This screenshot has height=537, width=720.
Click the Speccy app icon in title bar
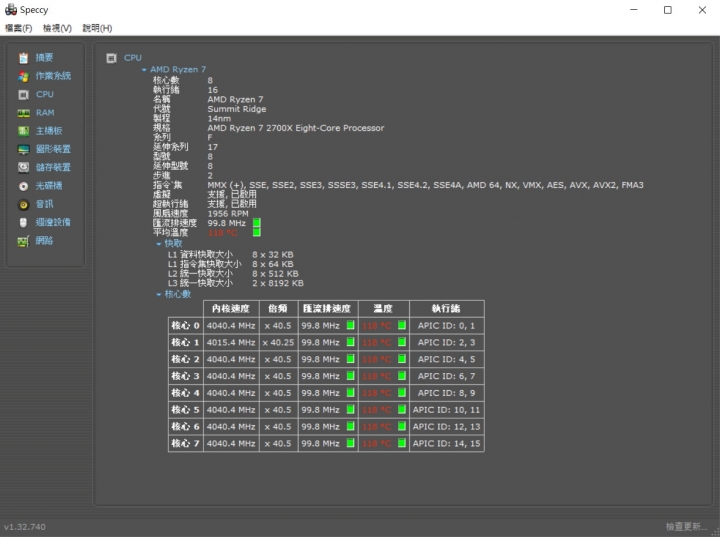[x=11, y=10]
